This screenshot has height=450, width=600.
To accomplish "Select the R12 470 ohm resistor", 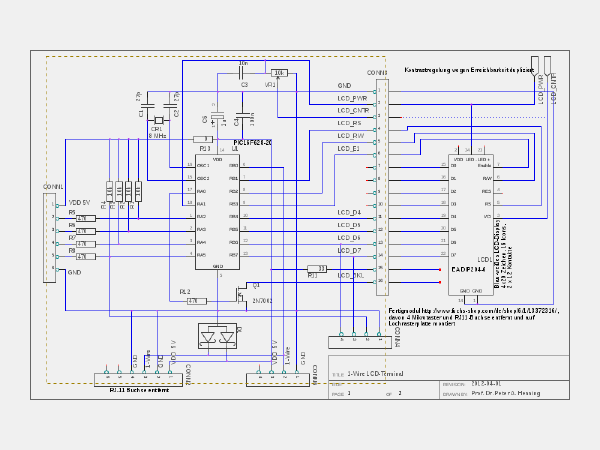I will [197, 301].
